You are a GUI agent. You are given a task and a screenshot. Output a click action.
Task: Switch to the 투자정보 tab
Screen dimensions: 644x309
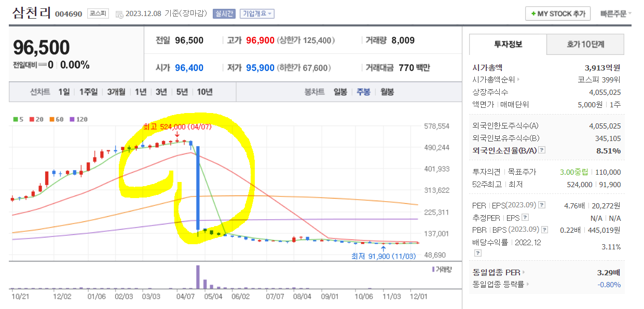tap(508, 44)
